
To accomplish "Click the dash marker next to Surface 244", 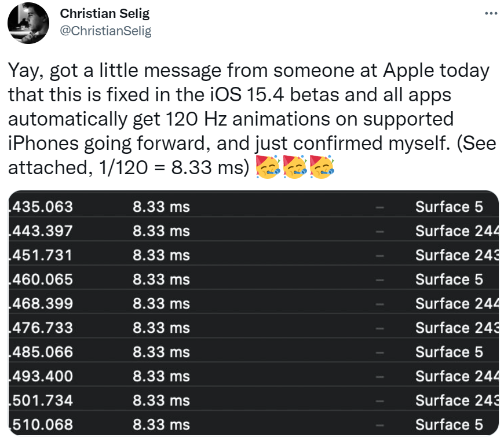I will point(379,230).
